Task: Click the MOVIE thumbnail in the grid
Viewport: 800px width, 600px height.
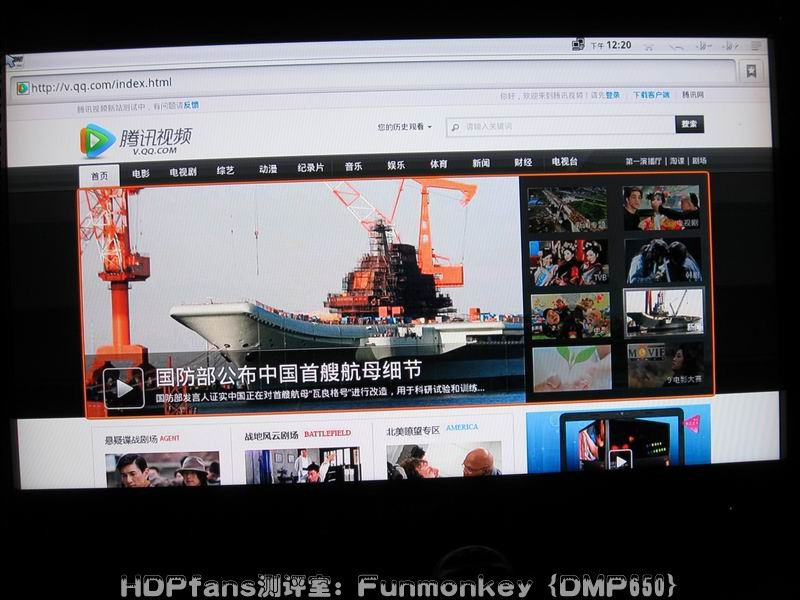Action: coord(664,364)
